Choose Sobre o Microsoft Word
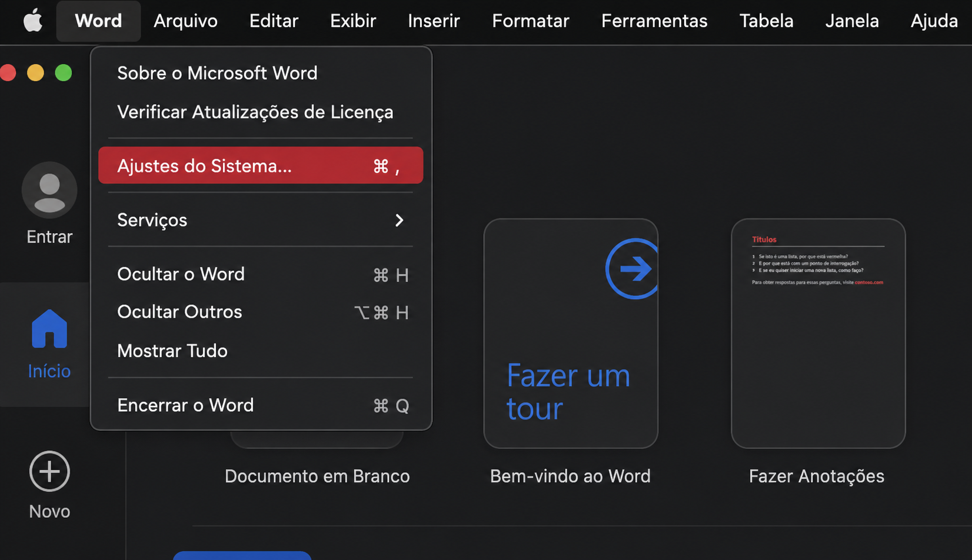The height and width of the screenshot is (560, 972). (x=261, y=73)
